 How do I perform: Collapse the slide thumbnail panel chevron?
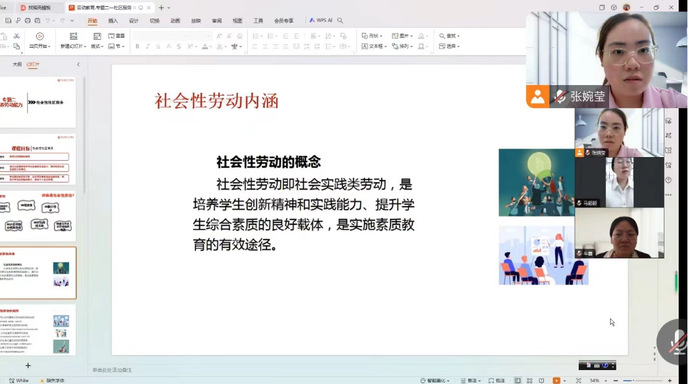pyautogui.click(x=78, y=64)
